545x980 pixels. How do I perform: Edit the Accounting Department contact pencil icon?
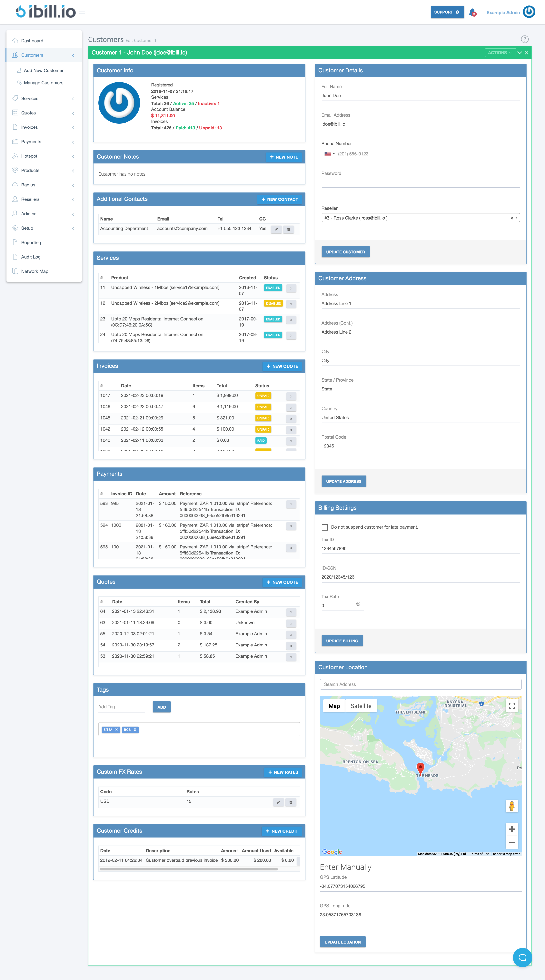[276, 229]
